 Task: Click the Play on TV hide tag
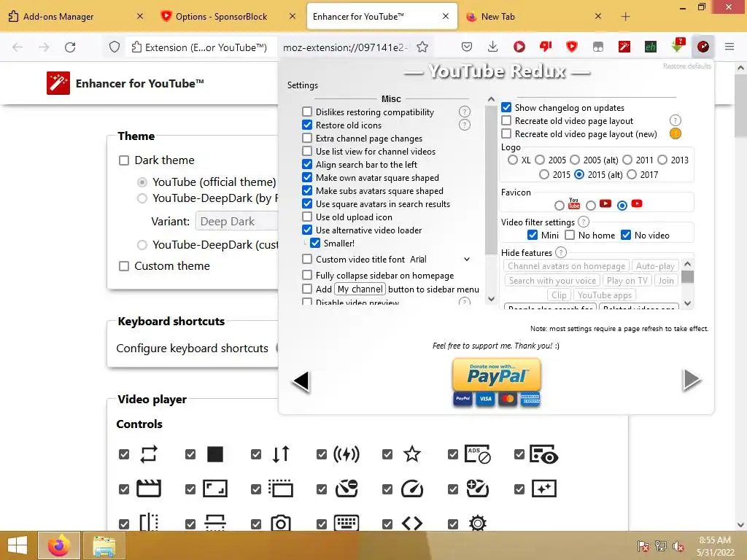coord(627,281)
